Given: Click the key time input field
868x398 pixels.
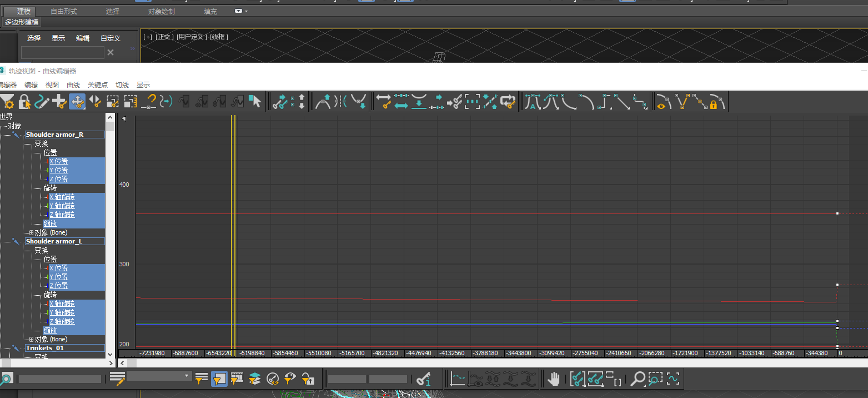Looking at the screenshot, I should tap(347, 379).
